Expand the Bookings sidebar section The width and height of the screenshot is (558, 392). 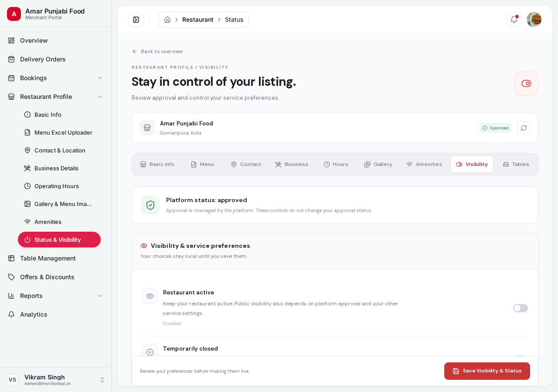click(x=56, y=78)
